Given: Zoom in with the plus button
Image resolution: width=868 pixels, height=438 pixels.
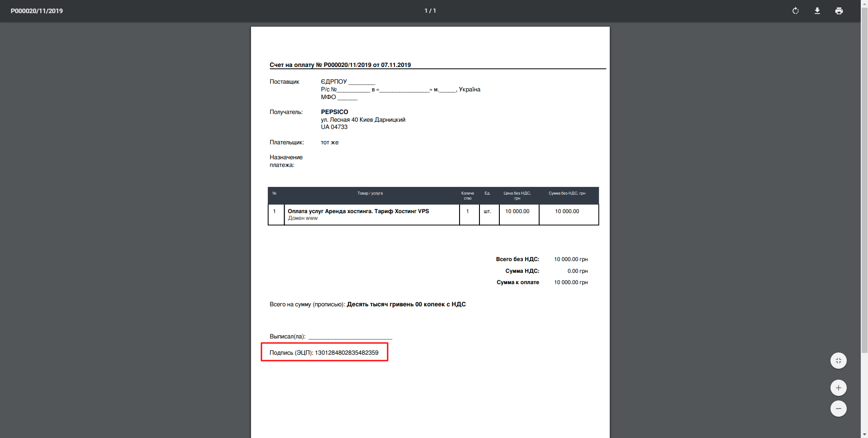Looking at the screenshot, I should 838,388.
